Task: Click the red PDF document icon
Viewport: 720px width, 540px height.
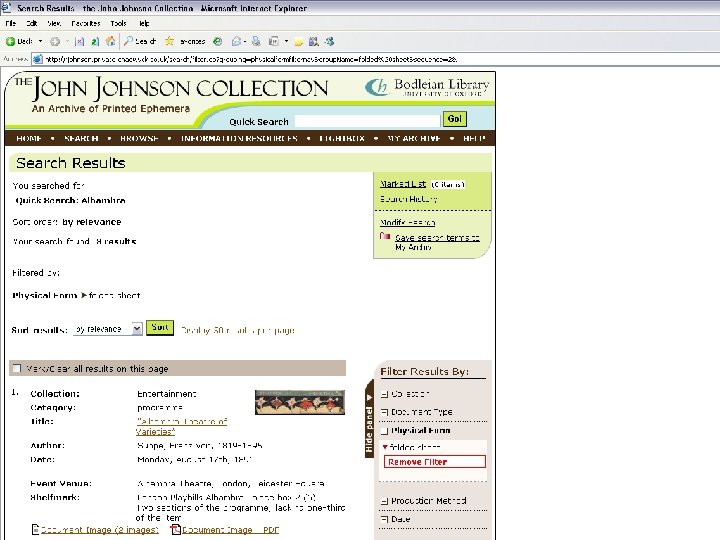Action: [176, 529]
